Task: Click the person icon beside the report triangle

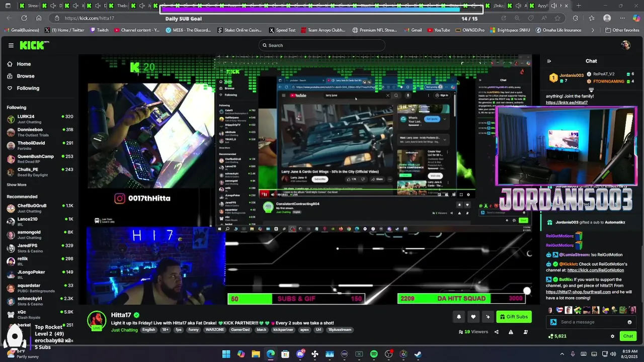Action: tap(526, 332)
